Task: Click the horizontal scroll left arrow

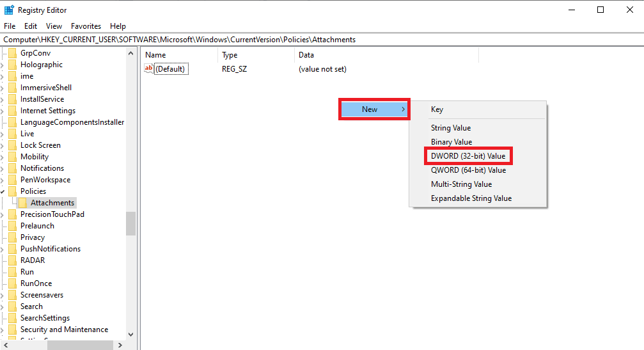Action: (6, 345)
